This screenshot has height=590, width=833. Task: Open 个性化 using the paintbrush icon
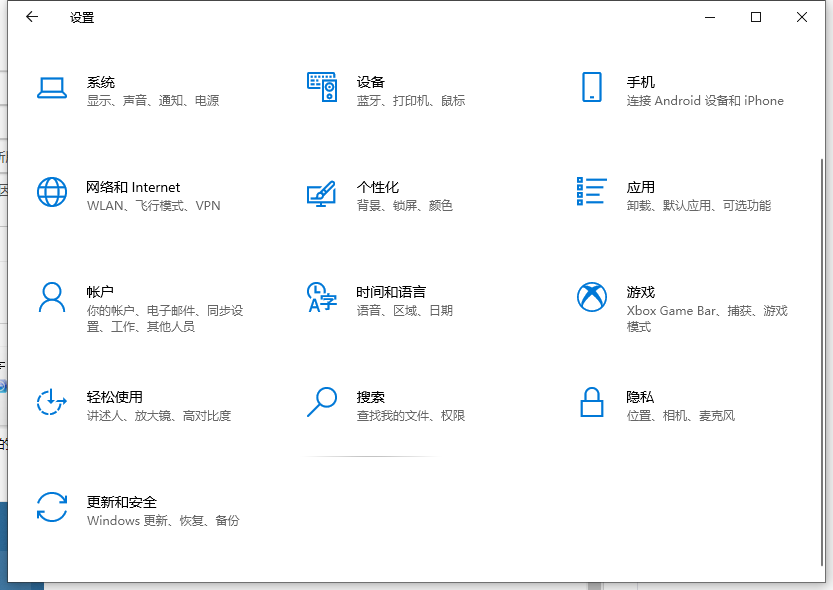[321, 193]
